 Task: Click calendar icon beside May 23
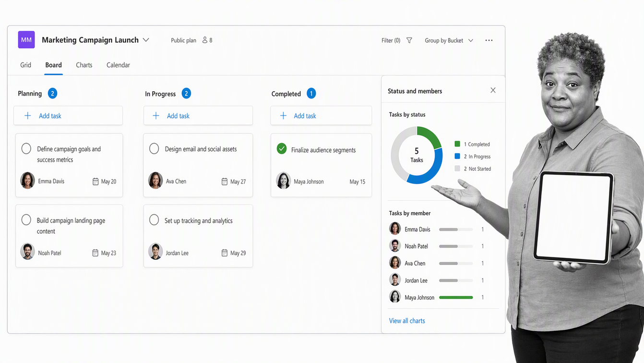[95, 253]
